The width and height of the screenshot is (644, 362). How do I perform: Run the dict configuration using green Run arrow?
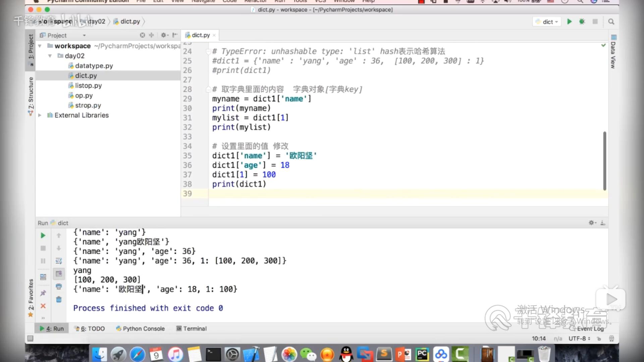(x=569, y=21)
